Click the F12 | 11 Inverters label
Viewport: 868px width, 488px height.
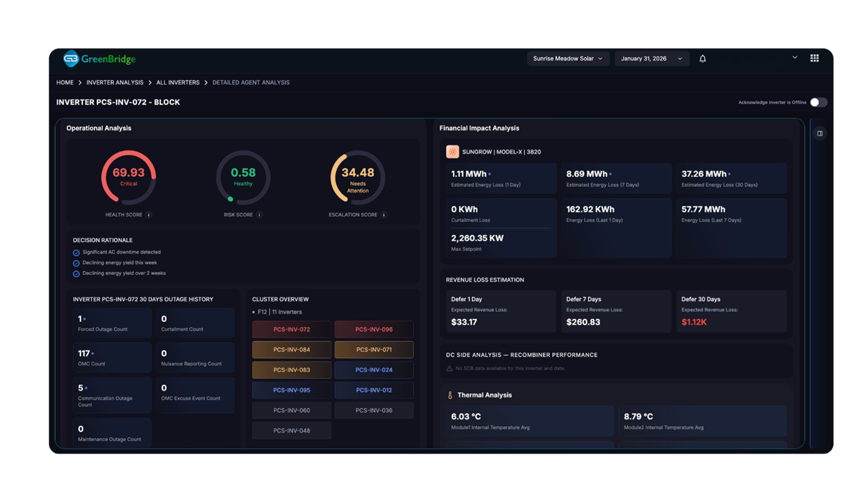279,312
